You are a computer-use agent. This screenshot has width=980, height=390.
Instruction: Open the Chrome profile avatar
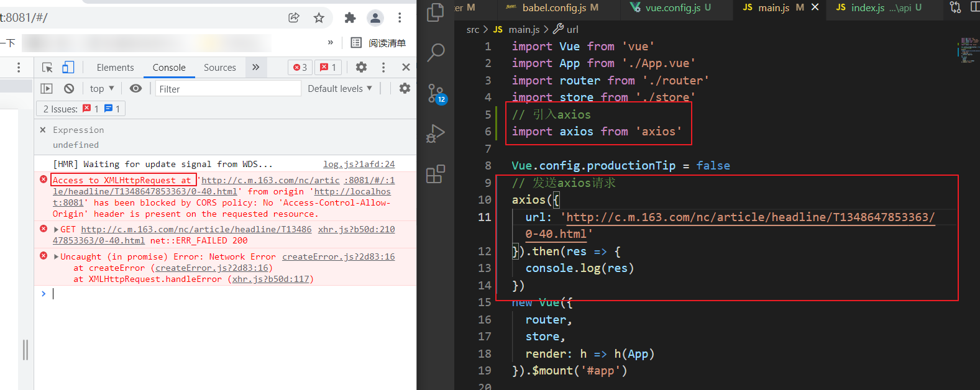coord(375,18)
